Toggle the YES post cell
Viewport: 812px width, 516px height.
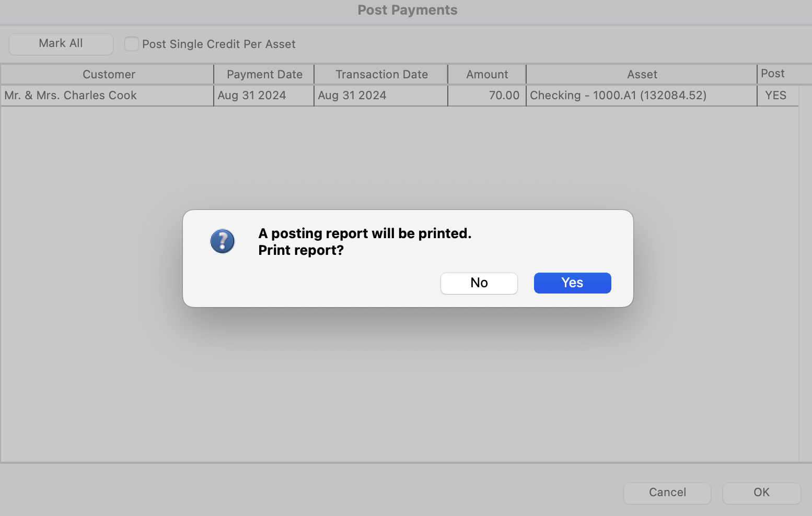click(x=775, y=96)
